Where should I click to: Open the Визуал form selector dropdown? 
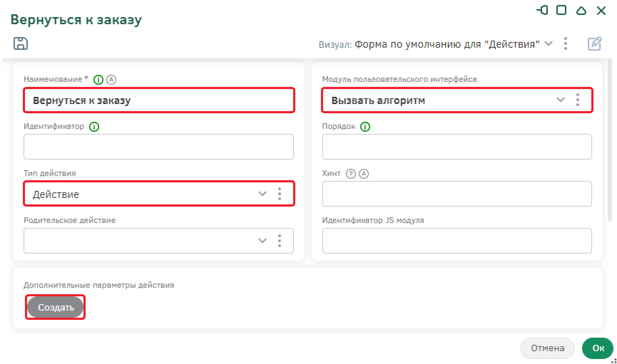[x=549, y=44]
